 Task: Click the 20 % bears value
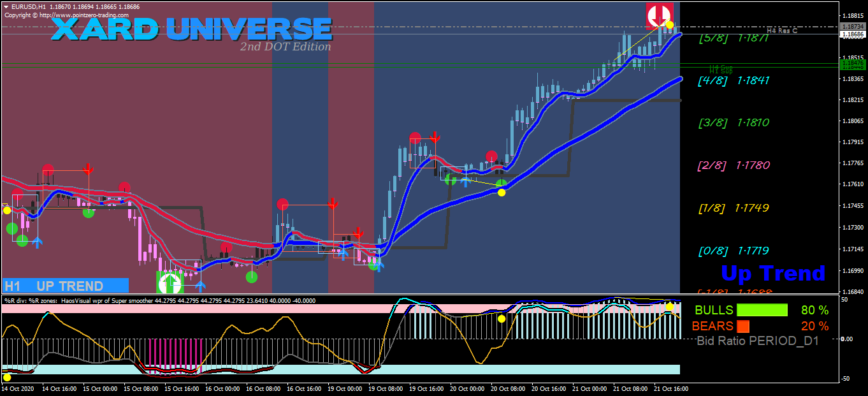(x=815, y=326)
